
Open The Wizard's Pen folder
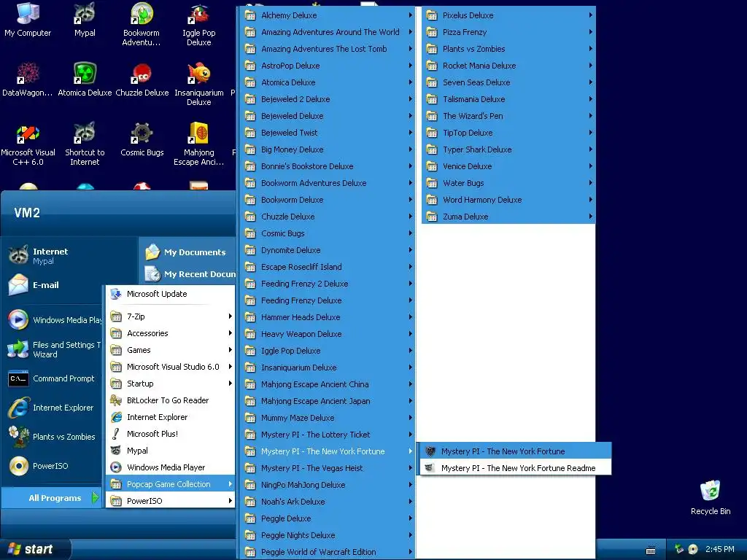click(508, 116)
